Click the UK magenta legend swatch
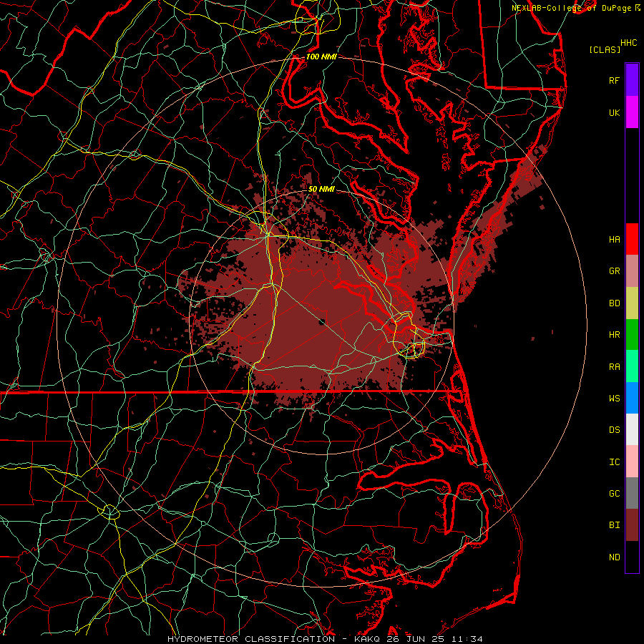The image size is (644, 644). [632, 112]
